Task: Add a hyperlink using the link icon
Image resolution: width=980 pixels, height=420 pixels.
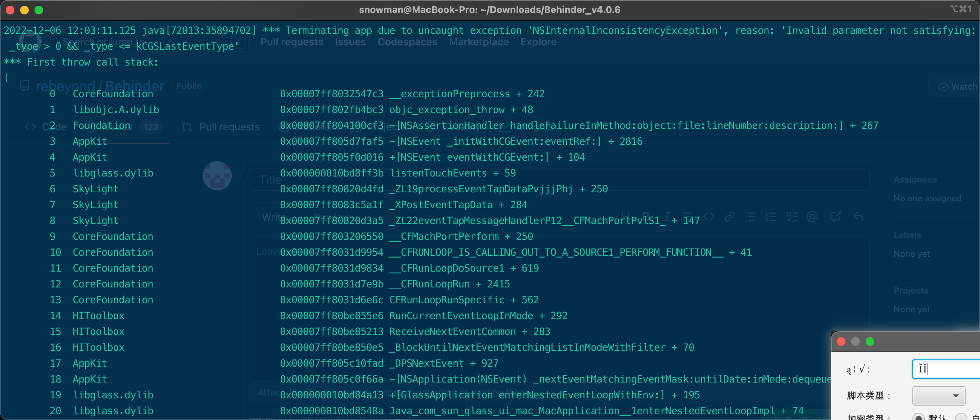Action: click(x=730, y=216)
